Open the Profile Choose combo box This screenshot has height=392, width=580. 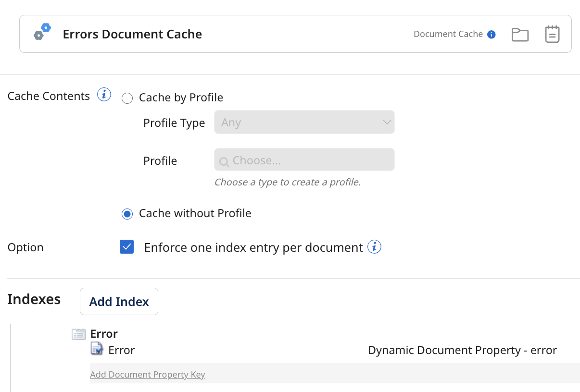pyautogui.click(x=304, y=159)
